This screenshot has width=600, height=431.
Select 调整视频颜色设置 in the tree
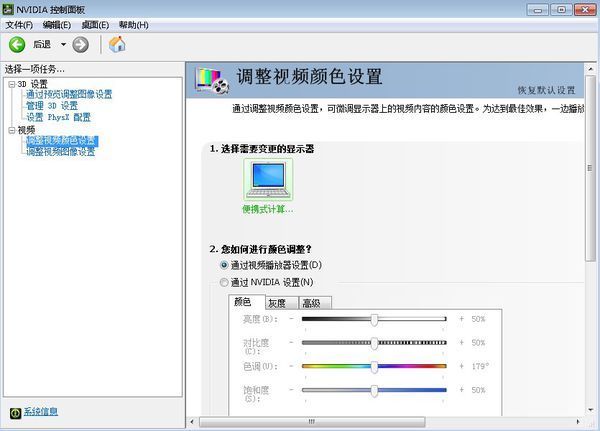click(x=62, y=141)
